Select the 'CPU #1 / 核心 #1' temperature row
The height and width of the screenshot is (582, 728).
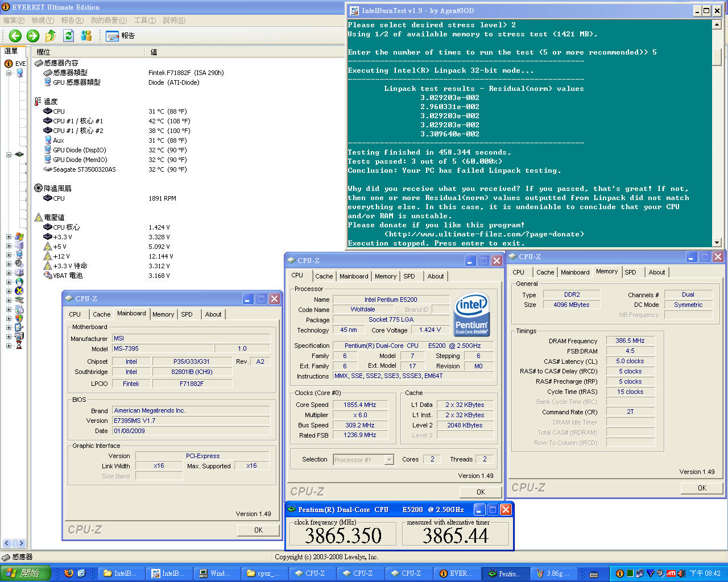pos(78,121)
